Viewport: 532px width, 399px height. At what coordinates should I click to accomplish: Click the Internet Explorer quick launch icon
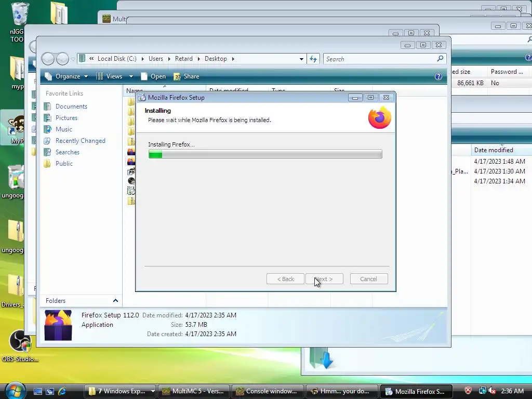click(x=62, y=391)
